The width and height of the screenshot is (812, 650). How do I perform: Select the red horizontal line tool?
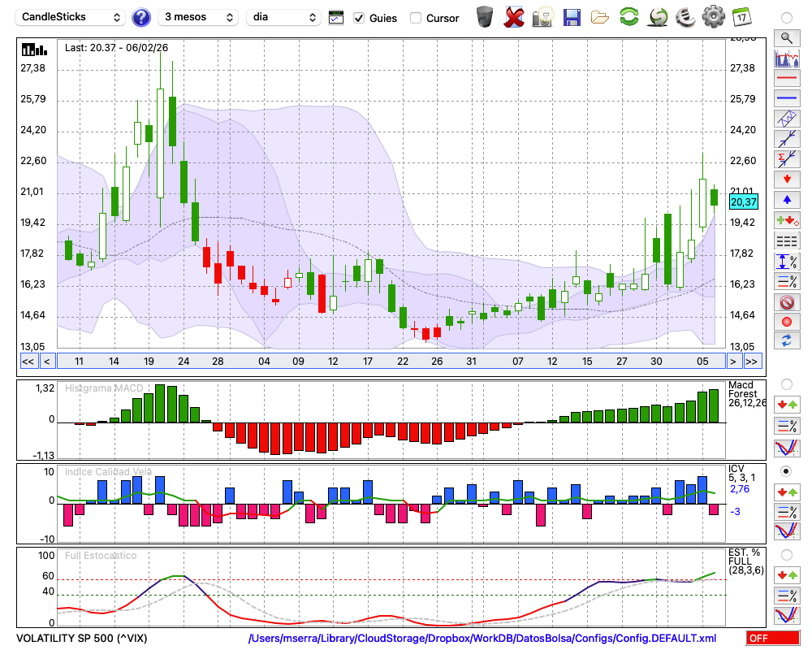[786, 79]
